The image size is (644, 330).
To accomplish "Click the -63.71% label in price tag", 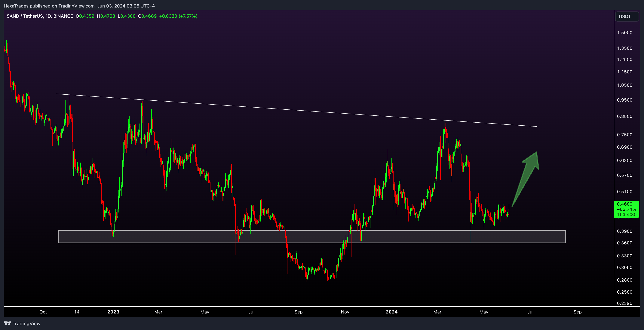I will point(627,209).
